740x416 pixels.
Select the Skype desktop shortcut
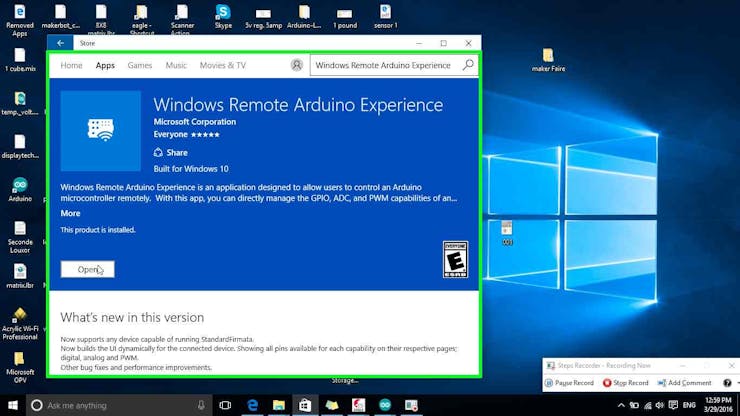point(223,17)
